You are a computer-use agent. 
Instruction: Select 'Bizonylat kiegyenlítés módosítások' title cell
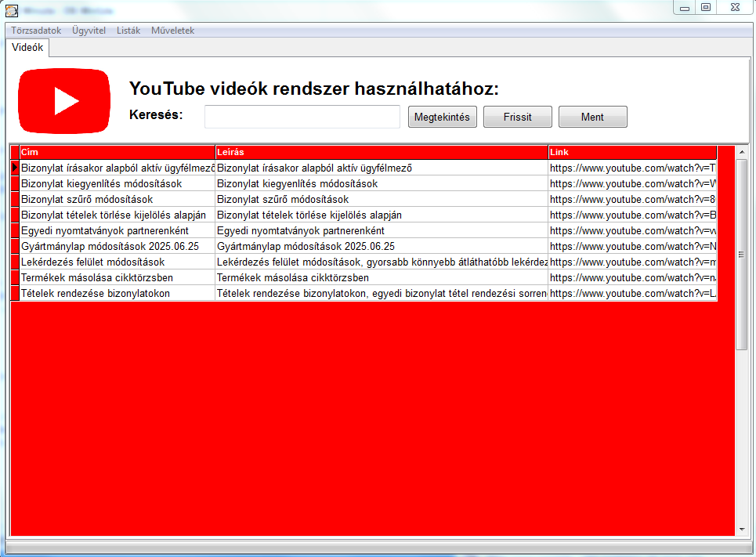(118, 184)
